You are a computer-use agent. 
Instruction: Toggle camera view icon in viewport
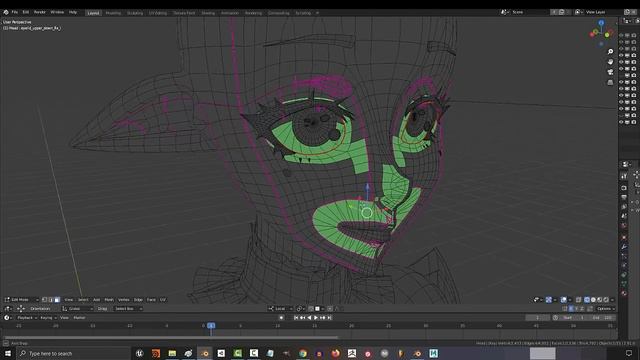coord(610,72)
